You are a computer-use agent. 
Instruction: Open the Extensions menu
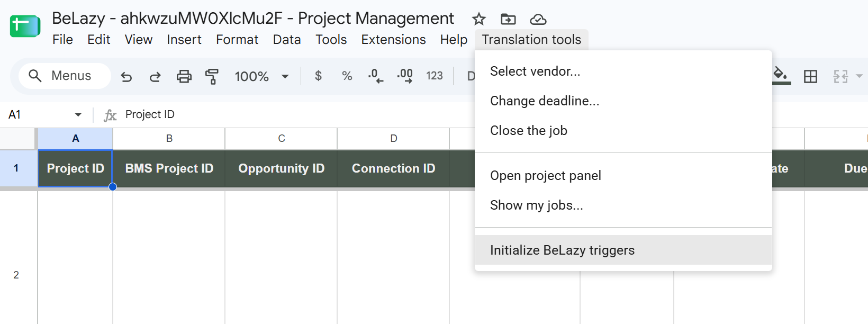click(x=393, y=40)
